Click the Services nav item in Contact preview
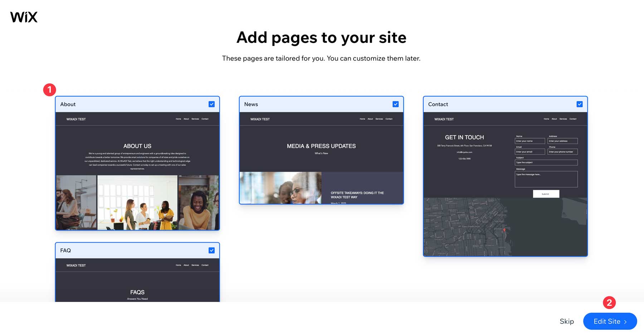 point(563,119)
